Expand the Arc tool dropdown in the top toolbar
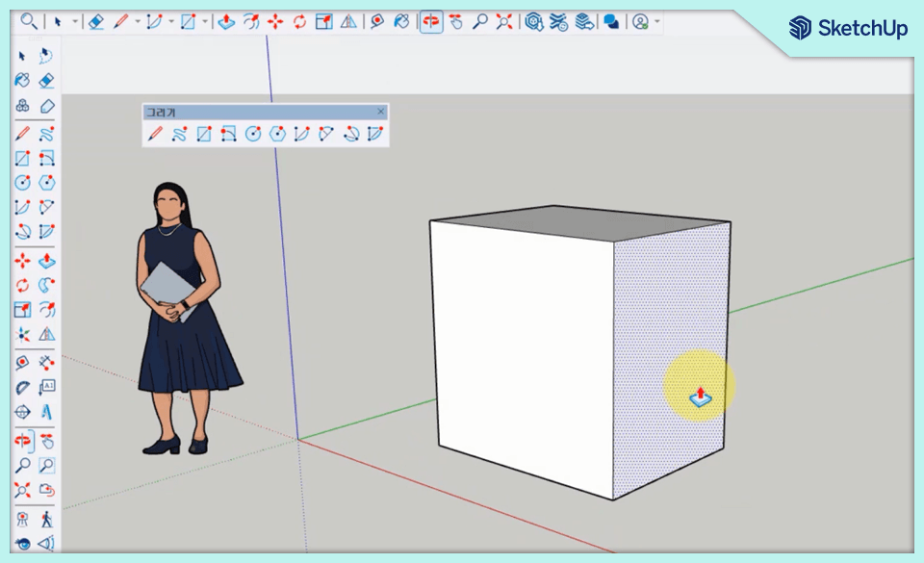The height and width of the screenshot is (563, 924). click(x=171, y=22)
